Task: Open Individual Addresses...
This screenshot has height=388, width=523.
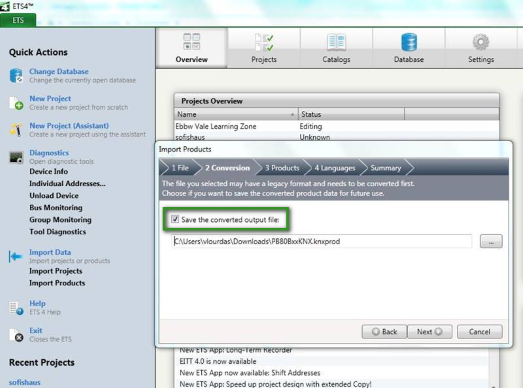Action: (x=67, y=183)
